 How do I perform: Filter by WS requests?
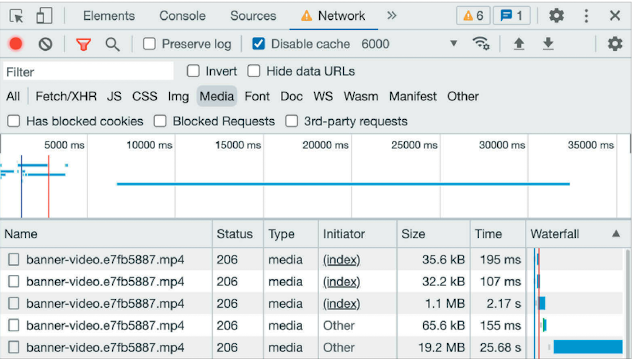point(323,96)
